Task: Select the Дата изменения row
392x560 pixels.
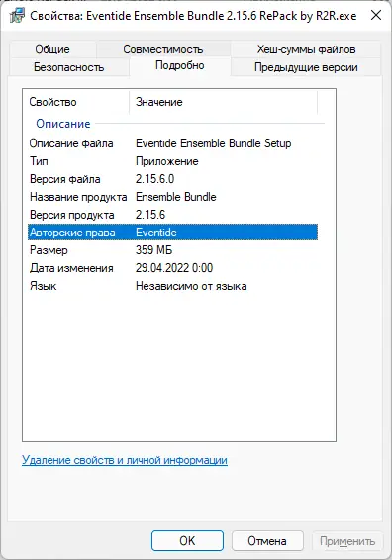Action: (x=172, y=268)
